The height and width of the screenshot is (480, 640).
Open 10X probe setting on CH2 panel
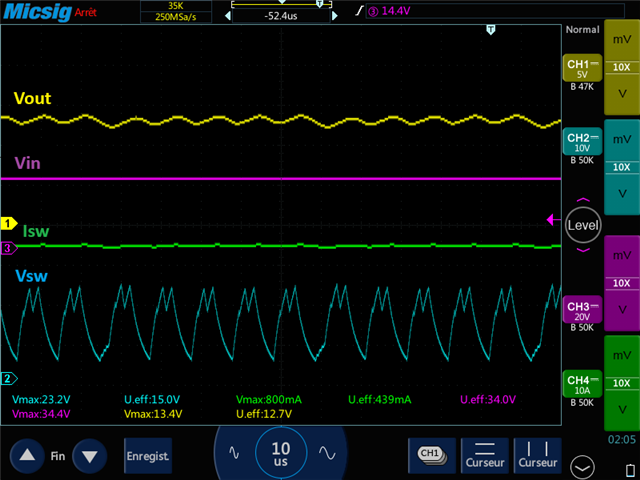tap(622, 167)
